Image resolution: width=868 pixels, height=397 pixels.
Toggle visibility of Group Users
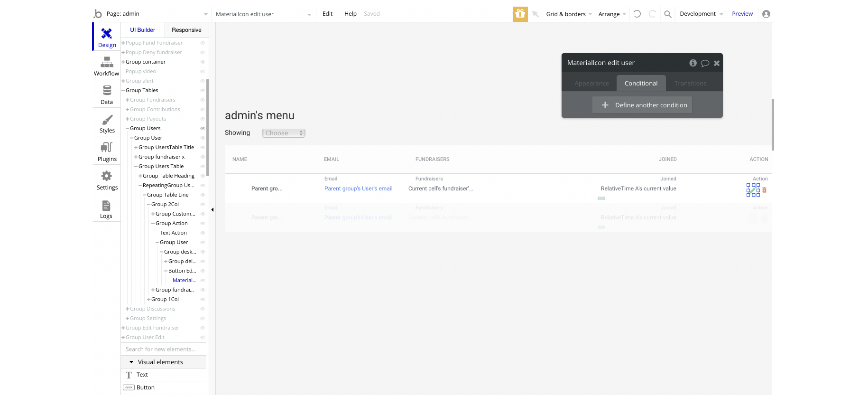(x=203, y=128)
